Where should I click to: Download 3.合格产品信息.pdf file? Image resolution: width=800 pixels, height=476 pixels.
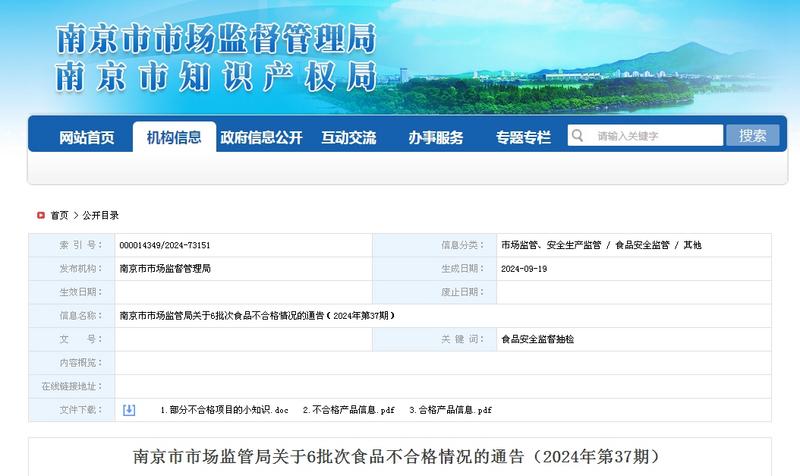tap(451, 410)
